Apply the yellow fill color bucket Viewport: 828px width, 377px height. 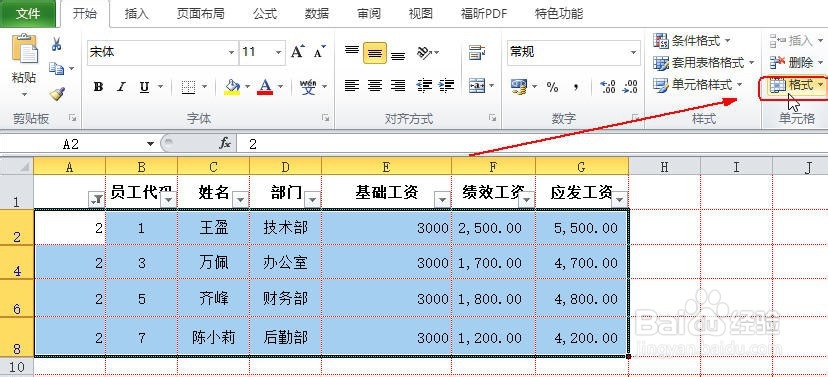(x=232, y=87)
